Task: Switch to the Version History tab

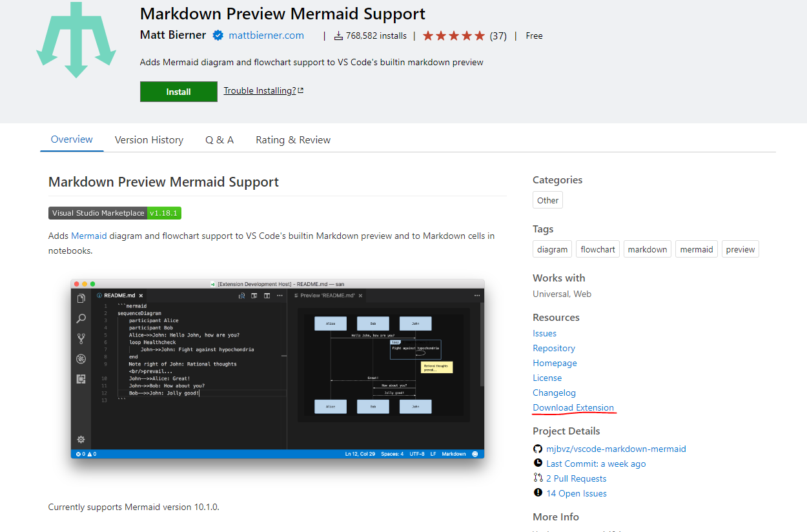Action: coord(149,140)
